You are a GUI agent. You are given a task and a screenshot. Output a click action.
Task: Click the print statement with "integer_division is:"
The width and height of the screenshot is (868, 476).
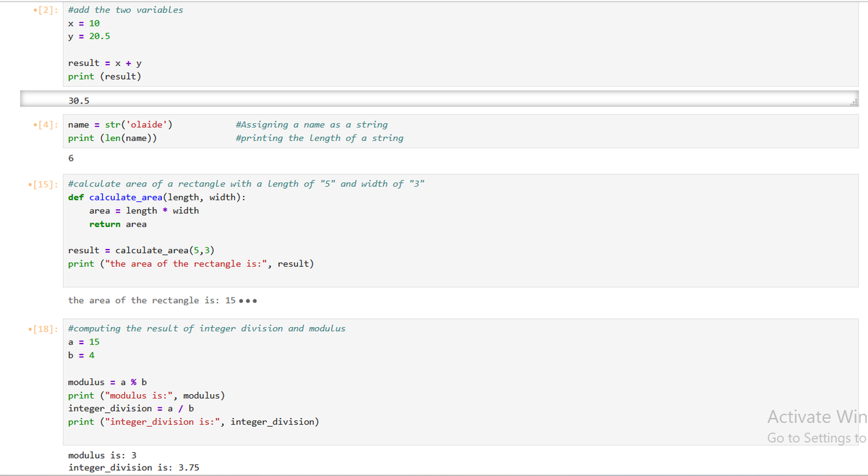coord(194,422)
